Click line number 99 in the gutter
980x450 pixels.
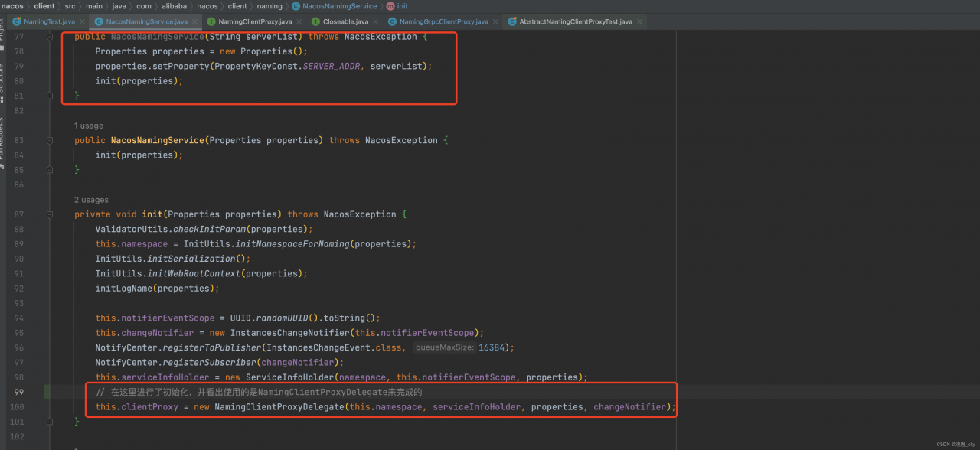(x=18, y=392)
